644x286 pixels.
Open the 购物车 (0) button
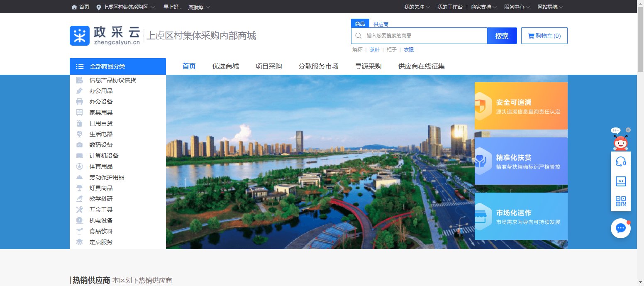(544, 36)
